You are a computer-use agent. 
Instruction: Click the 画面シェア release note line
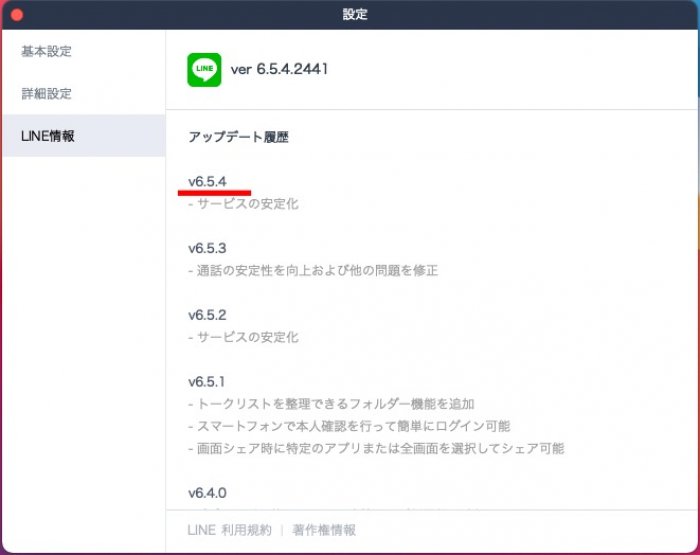click(376, 449)
